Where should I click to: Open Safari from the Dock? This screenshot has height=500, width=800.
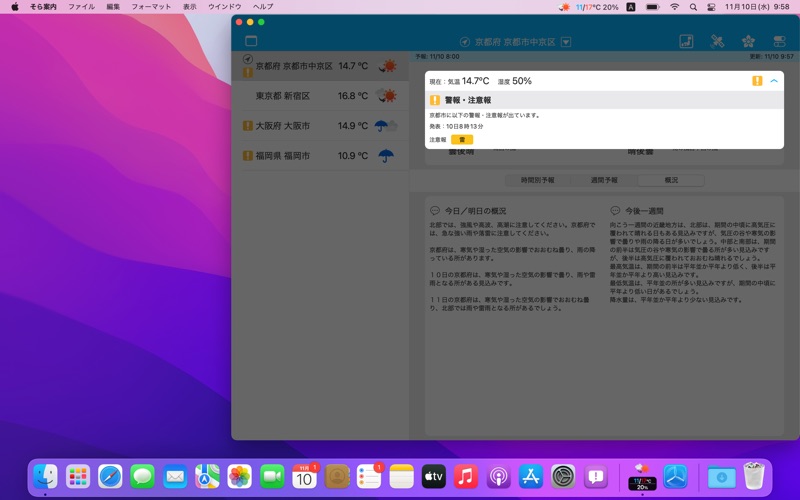pos(110,477)
